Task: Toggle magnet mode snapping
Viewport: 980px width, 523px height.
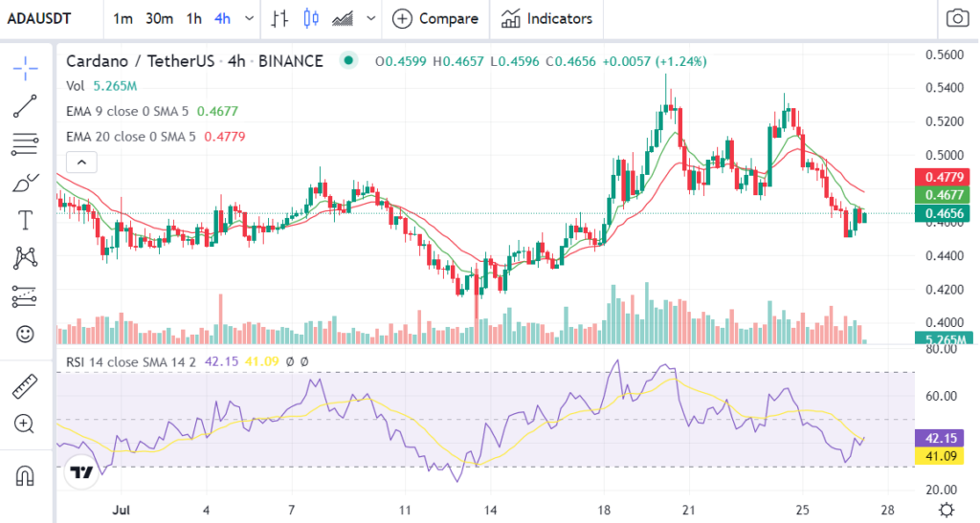Action: [25, 475]
